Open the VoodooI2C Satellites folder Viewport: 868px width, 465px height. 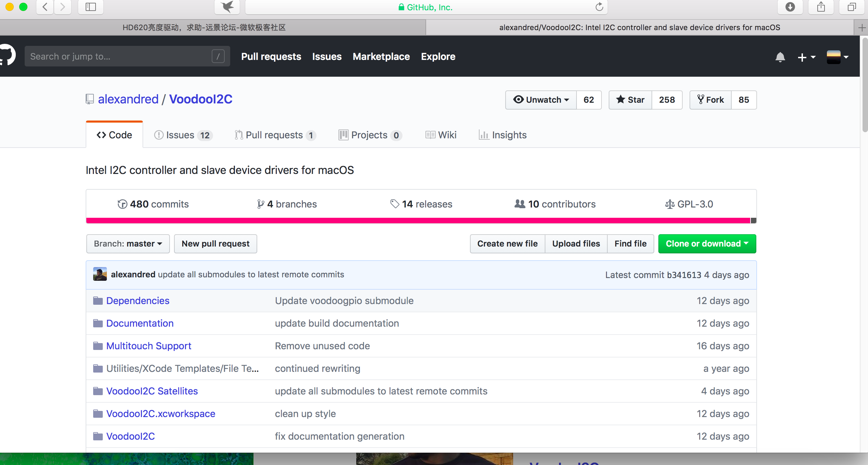[152, 391]
